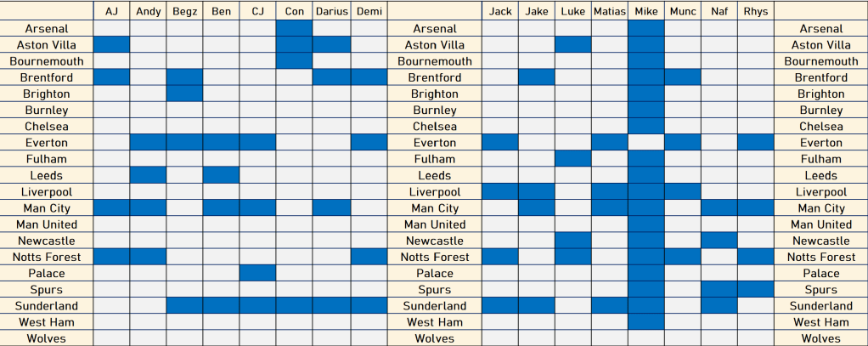Select the Rhys column header

click(x=755, y=11)
